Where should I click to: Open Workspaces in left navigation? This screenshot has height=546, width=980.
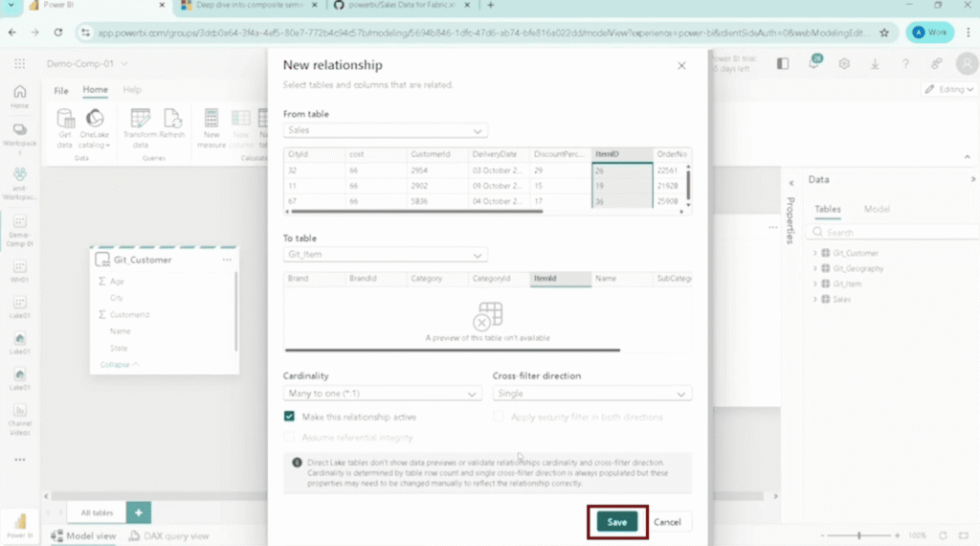coord(19,138)
